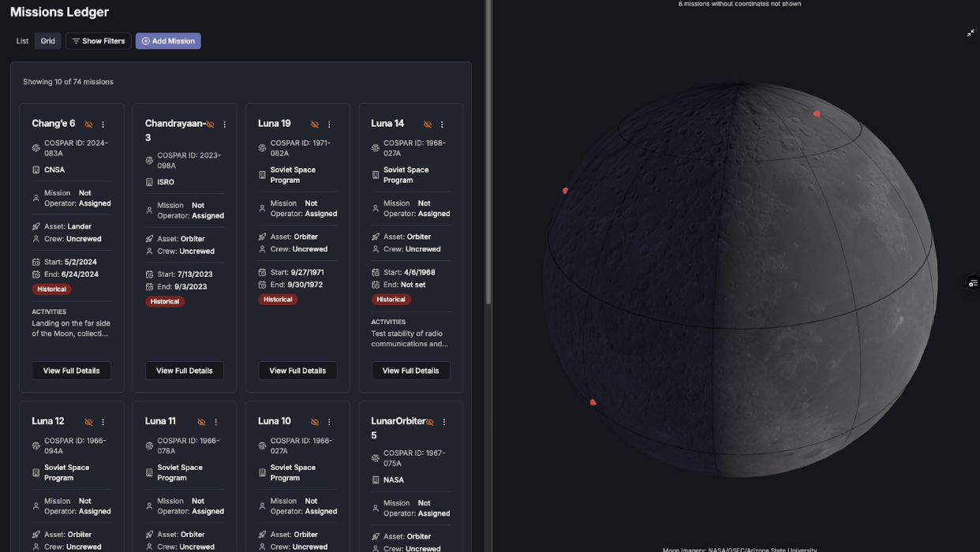Image resolution: width=980 pixels, height=552 pixels.
Task: Open the Chang'e 6 card options menu
Action: (x=103, y=125)
